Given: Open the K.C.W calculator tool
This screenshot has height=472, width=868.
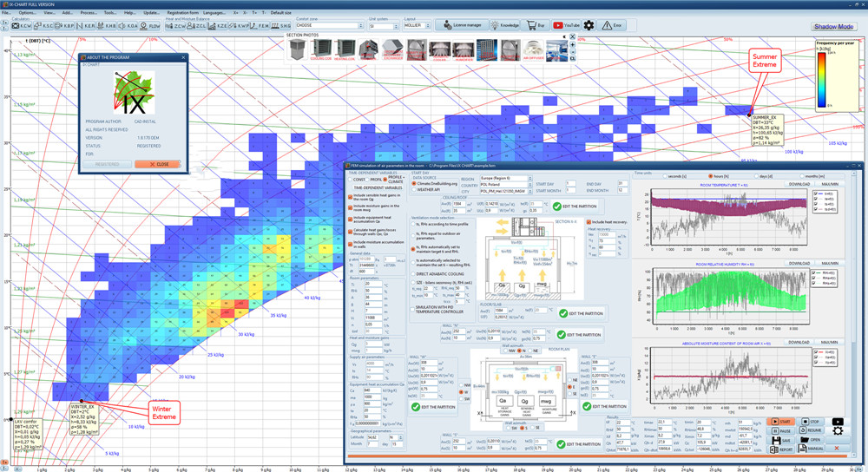Looking at the screenshot, I should point(22,26).
